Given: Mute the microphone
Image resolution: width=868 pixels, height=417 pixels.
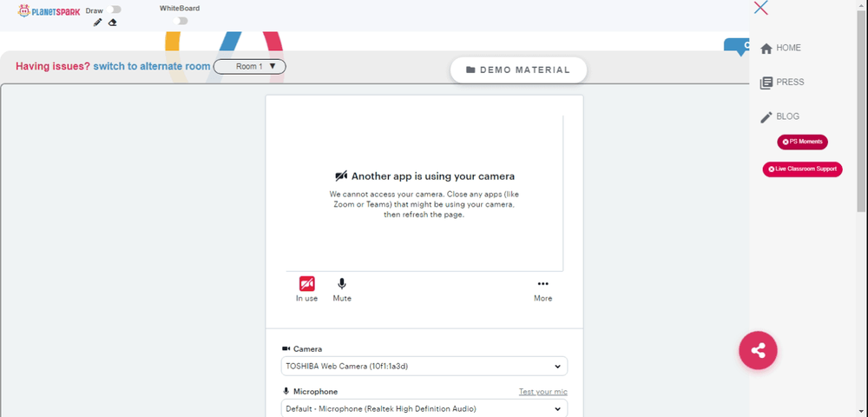Looking at the screenshot, I should [341, 289].
